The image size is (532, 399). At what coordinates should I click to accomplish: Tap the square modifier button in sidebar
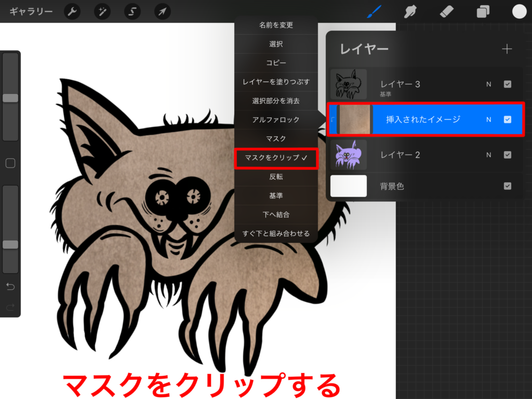click(x=10, y=163)
